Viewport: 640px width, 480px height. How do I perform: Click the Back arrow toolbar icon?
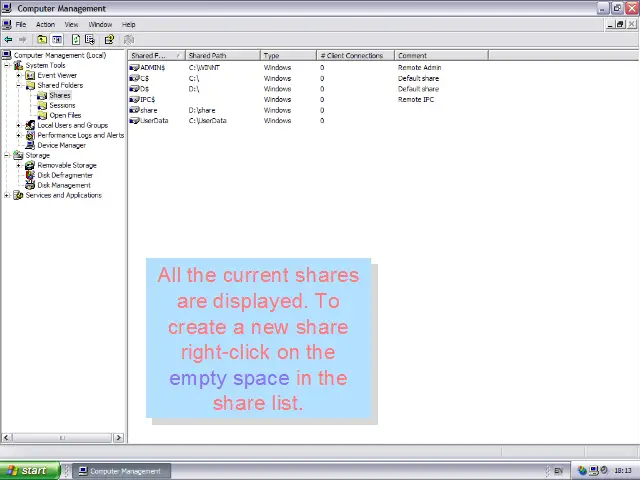(x=9, y=40)
